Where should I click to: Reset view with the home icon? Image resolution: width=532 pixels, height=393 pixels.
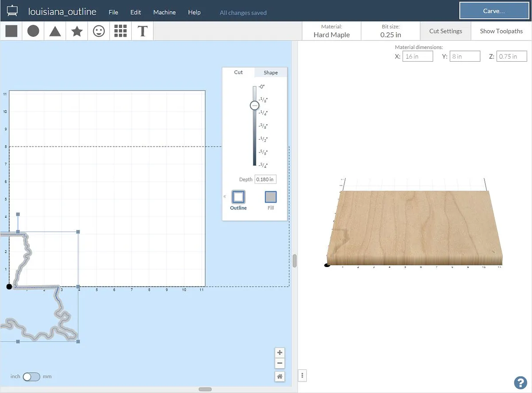coord(280,376)
